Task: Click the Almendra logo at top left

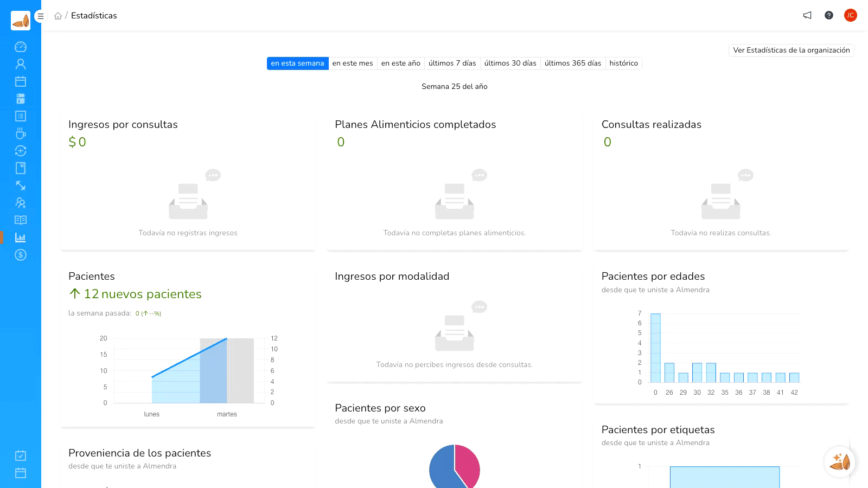Action: click(21, 21)
